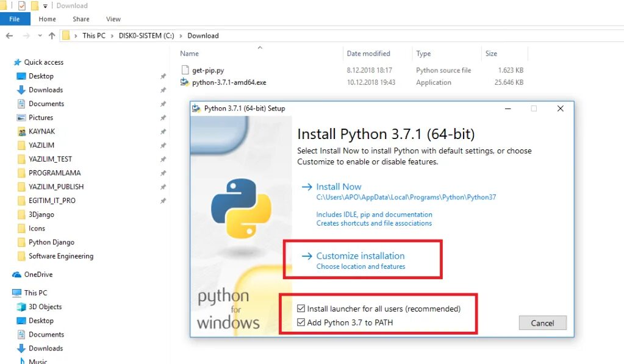The height and width of the screenshot is (364, 624).
Task: Click the get-pip.py file icon
Action: [185, 70]
